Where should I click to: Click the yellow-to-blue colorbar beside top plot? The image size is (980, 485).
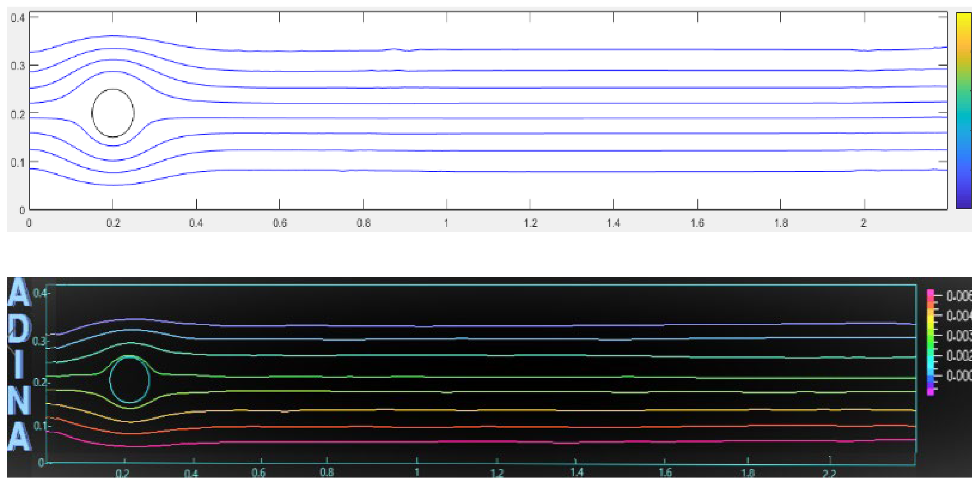[964, 110]
